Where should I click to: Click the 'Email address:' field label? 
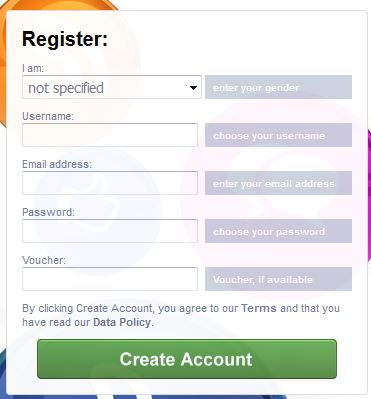57,164
